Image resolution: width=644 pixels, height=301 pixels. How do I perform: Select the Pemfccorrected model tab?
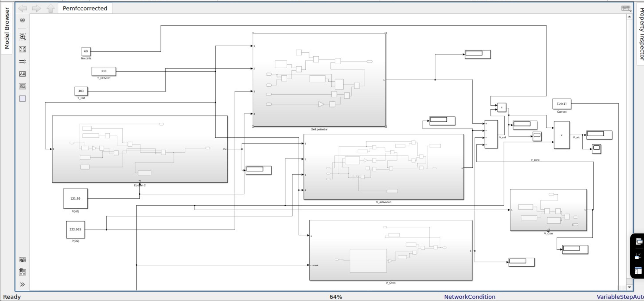85,8
